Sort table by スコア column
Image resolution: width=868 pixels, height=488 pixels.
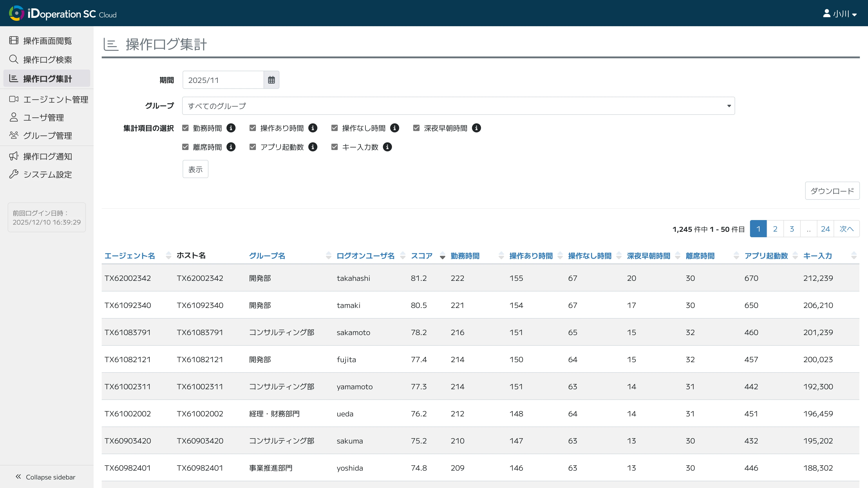click(422, 256)
